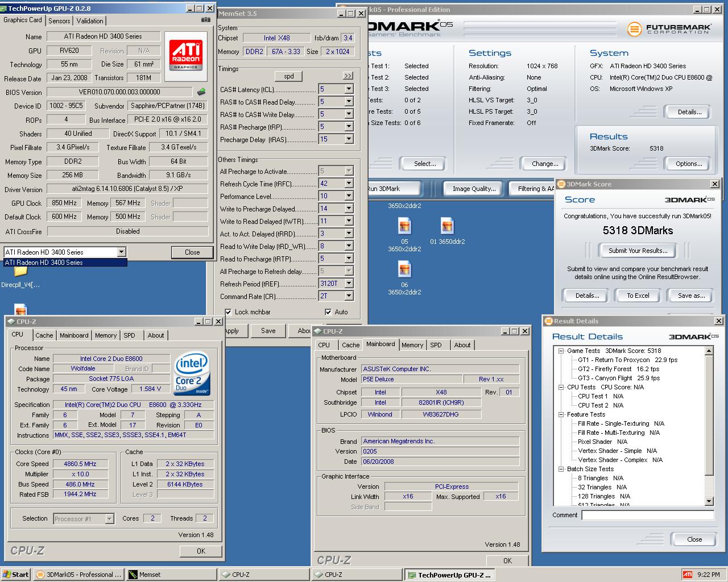Open the Precharge Delay (tRAS) dropdown
728x582 pixels.
[x=349, y=139]
